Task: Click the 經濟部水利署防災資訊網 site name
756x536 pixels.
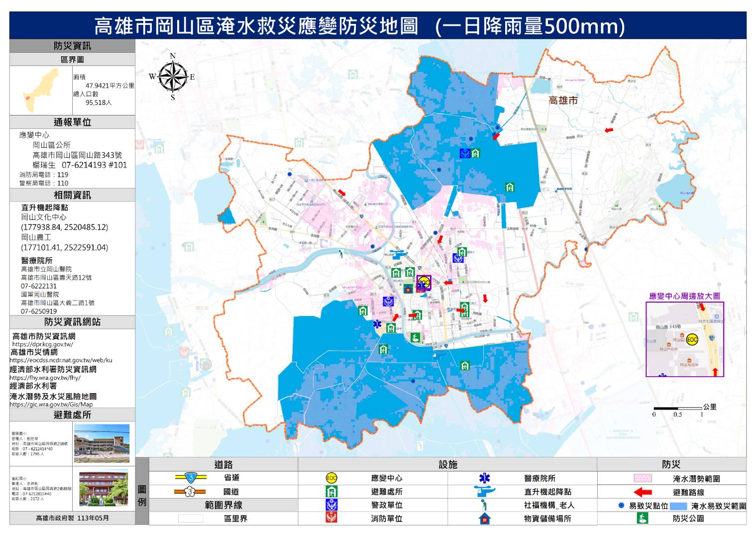Action: pyautogui.click(x=53, y=369)
